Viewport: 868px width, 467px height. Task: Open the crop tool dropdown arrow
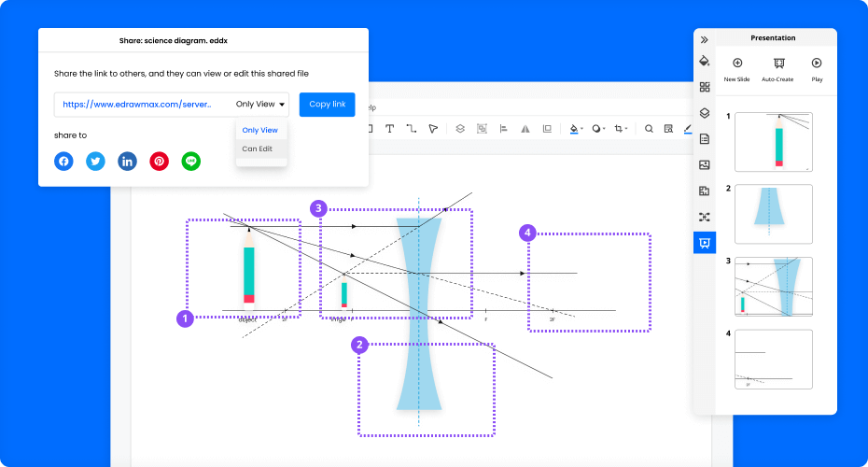coord(626,129)
